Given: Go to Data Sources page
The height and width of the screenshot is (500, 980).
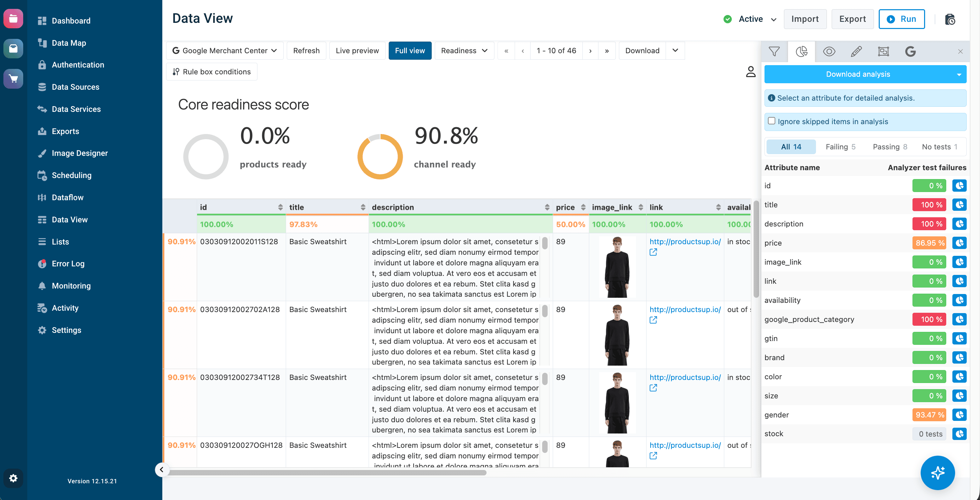Looking at the screenshot, I should (75, 87).
